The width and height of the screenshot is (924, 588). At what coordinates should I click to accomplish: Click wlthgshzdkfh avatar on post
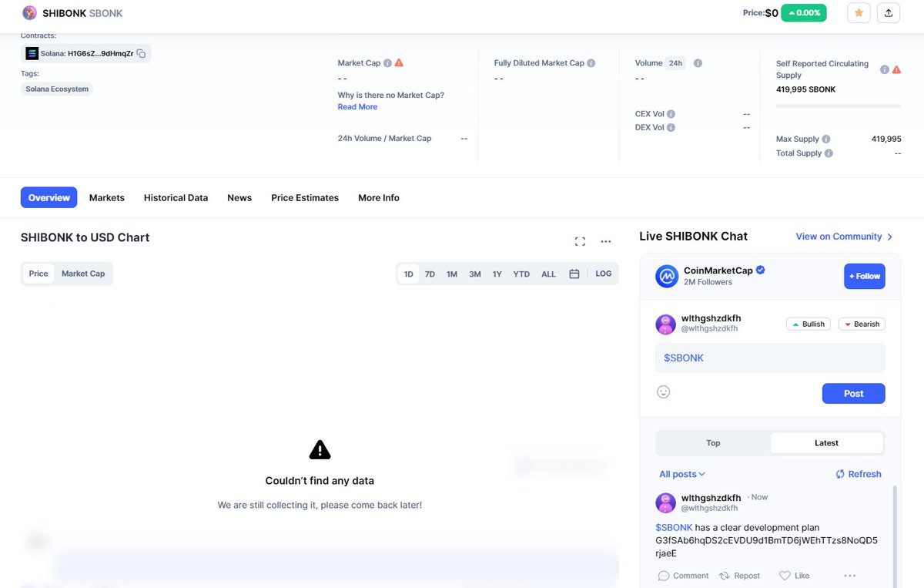pyautogui.click(x=665, y=502)
